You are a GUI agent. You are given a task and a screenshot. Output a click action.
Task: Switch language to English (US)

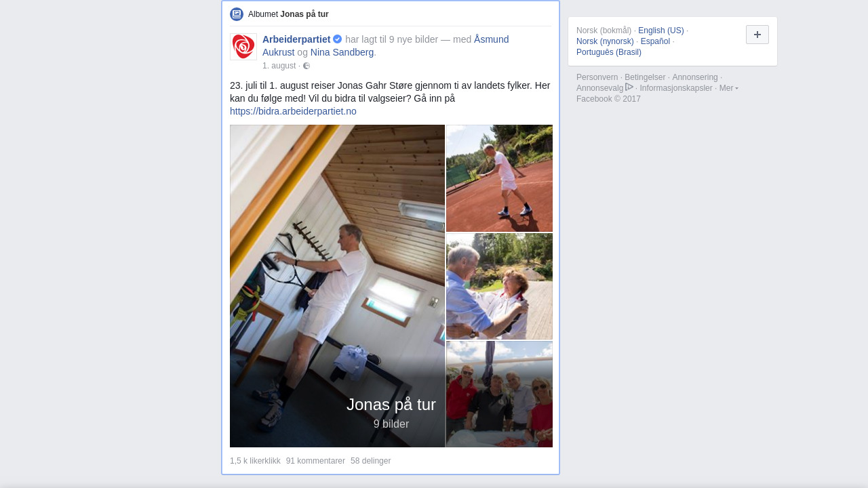coord(661,30)
